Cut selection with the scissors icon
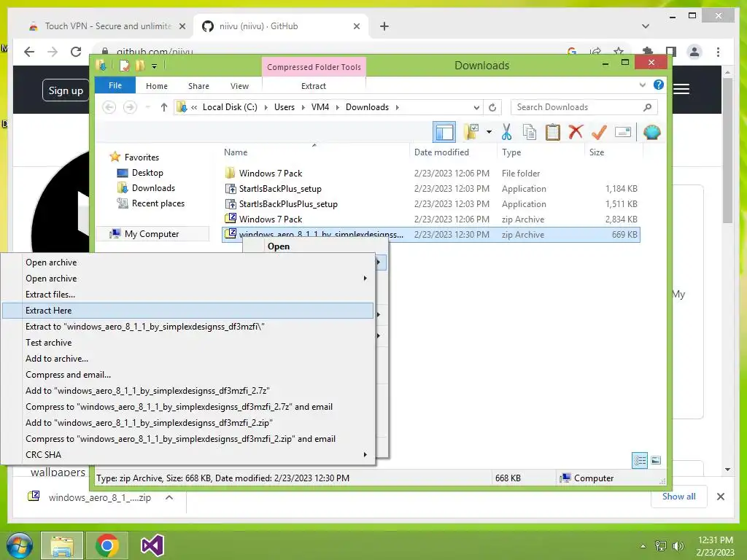This screenshot has width=747, height=560. (506, 132)
